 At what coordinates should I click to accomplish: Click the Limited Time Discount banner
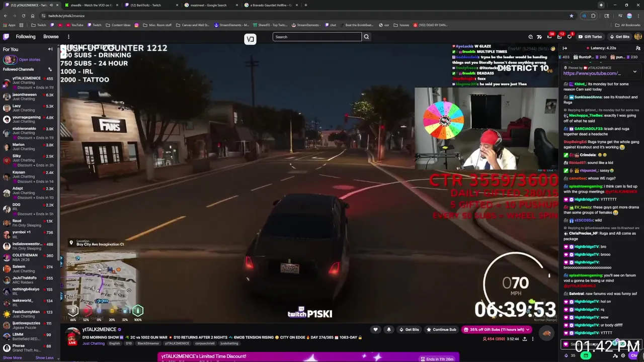tap(308, 357)
